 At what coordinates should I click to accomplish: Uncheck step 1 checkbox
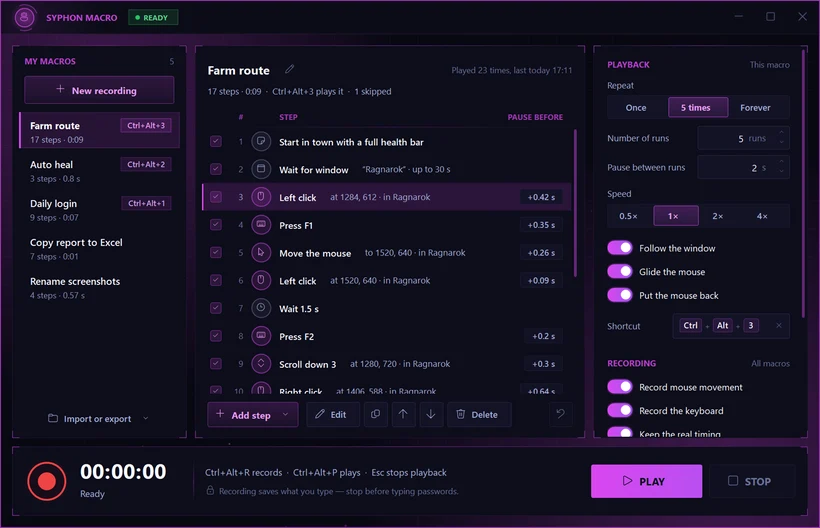click(215, 141)
